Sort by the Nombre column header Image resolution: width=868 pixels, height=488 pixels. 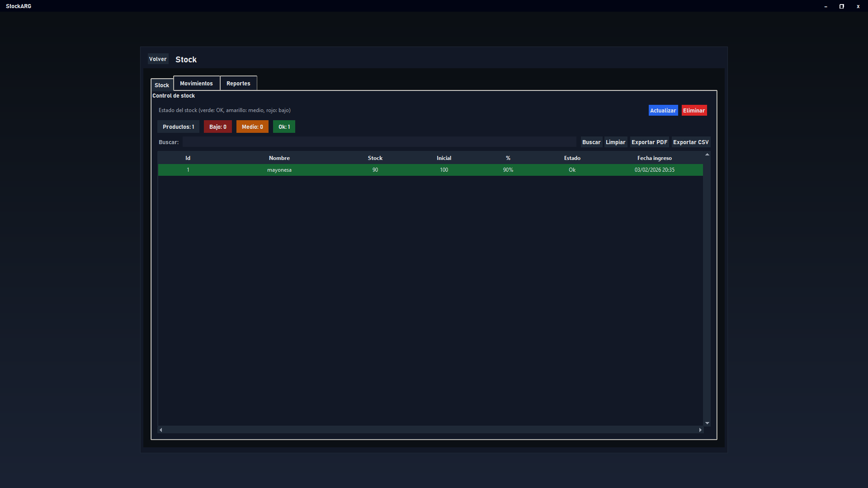(x=279, y=158)
